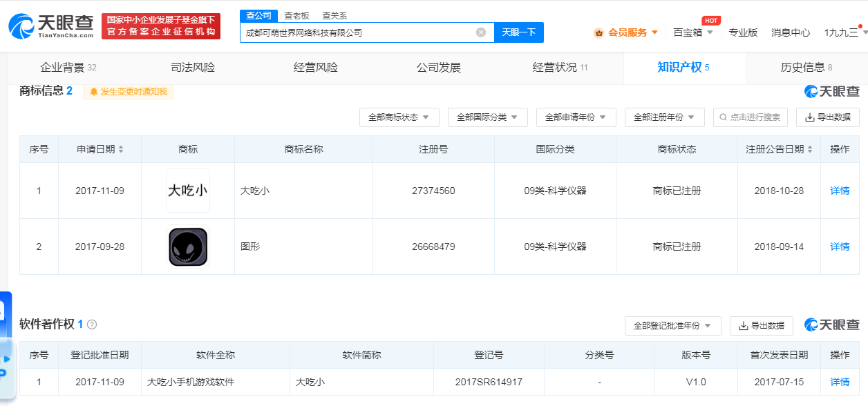Open the 大吃小 trademark image
Viewport: 868px width, 406px height.
pyautogui.click(x=188, y=191)
